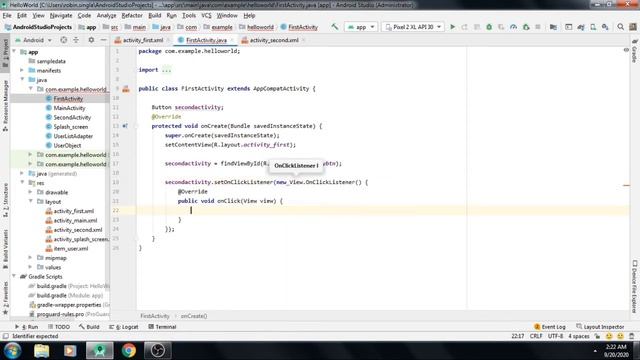Click Sync Project with Gradle Files icon

click(581, 27)
